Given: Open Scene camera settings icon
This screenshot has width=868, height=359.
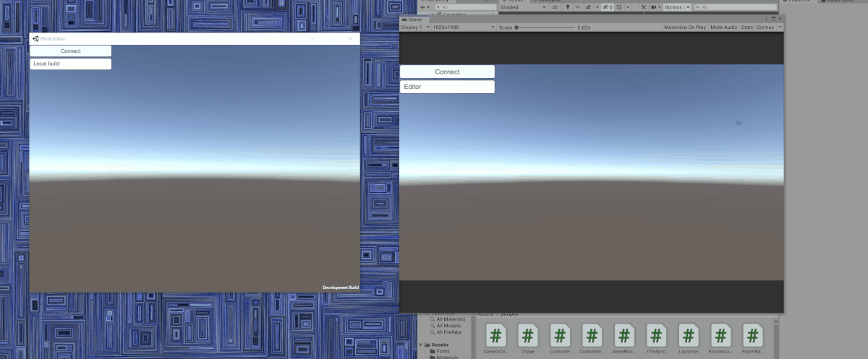Looking at the screenshot, I should 654,7.
